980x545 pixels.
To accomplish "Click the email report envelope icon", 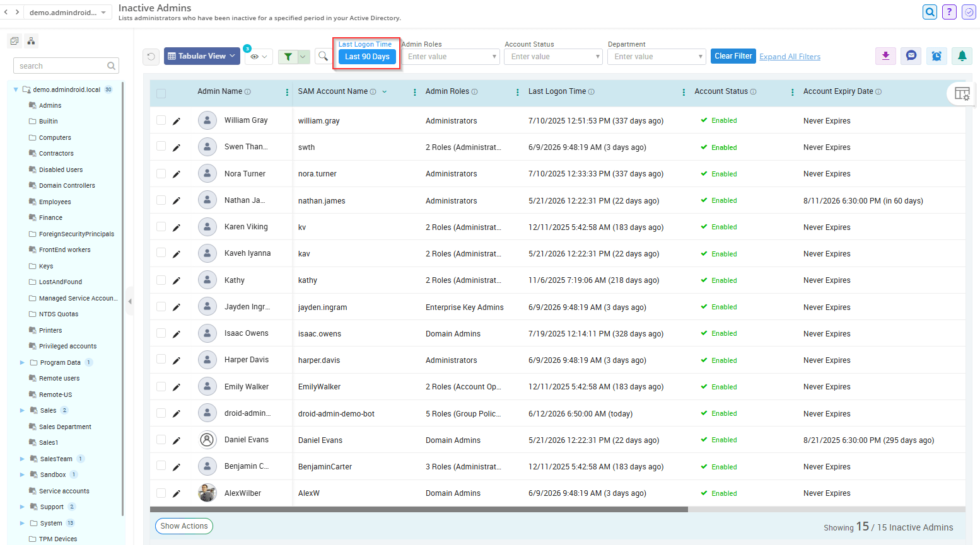I will pyautogui.click(x=911, y=56).
